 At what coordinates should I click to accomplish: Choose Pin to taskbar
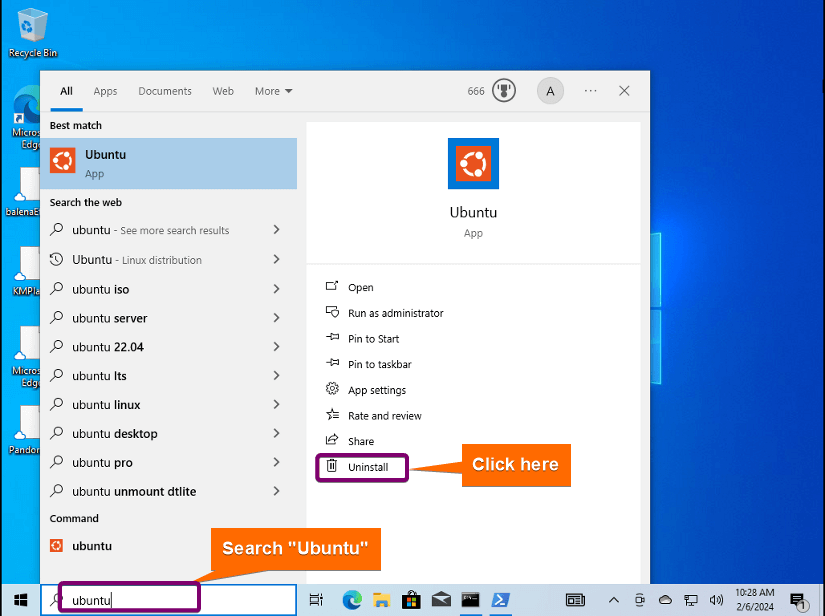pyautogui.click(x=368, y=364)
